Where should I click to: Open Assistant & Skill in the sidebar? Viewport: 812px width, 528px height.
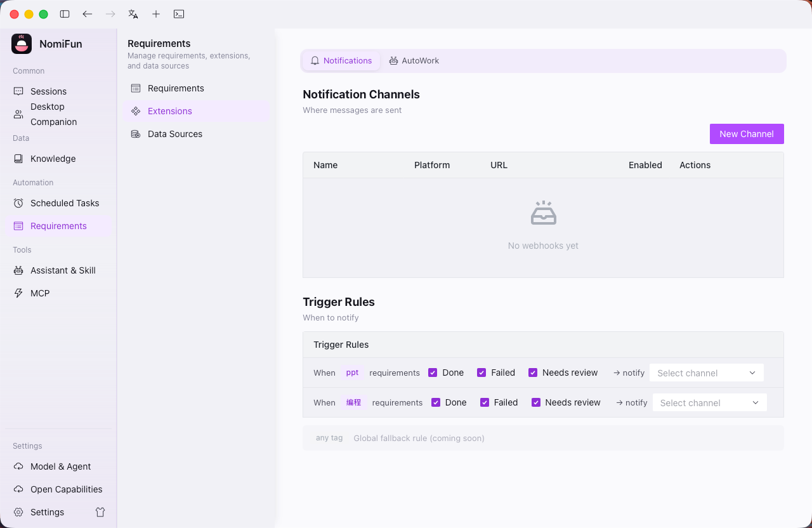pos(58,270)
